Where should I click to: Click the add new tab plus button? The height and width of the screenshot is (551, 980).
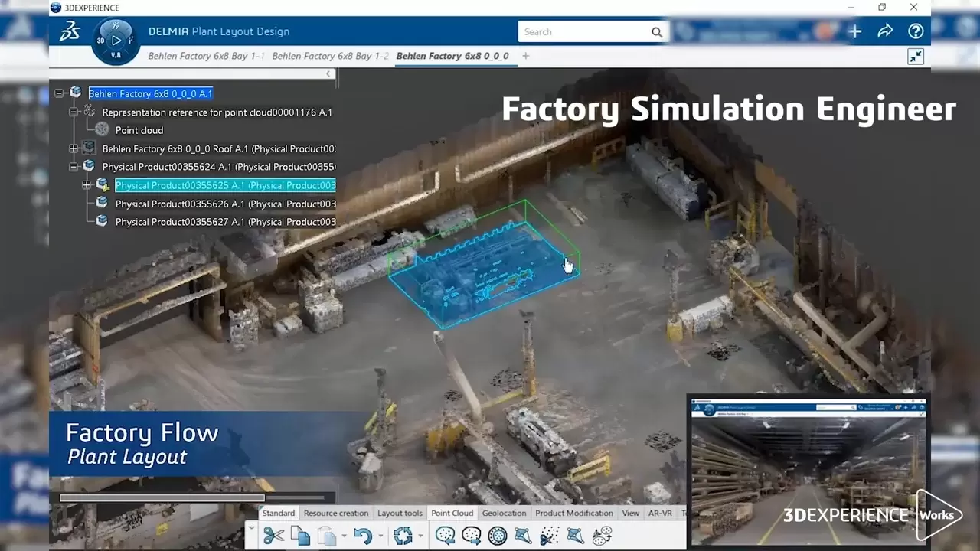[x=525, y=56]
